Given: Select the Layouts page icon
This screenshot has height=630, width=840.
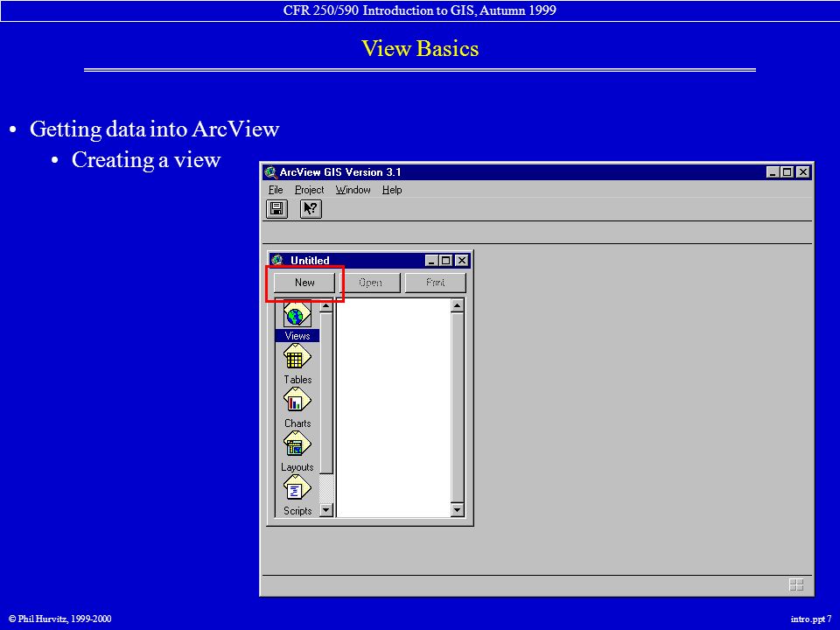Looking at the screenshot, I should tap(297, 445).
